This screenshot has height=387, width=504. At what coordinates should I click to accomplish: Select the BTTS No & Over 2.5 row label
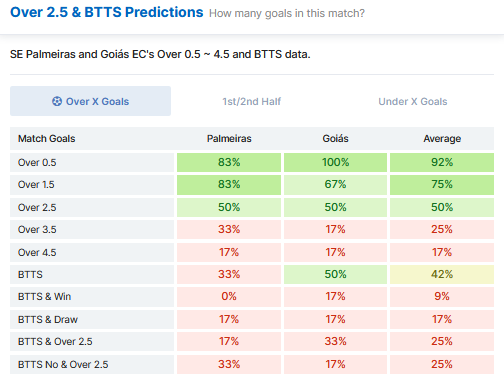click(x=63, y=365)
